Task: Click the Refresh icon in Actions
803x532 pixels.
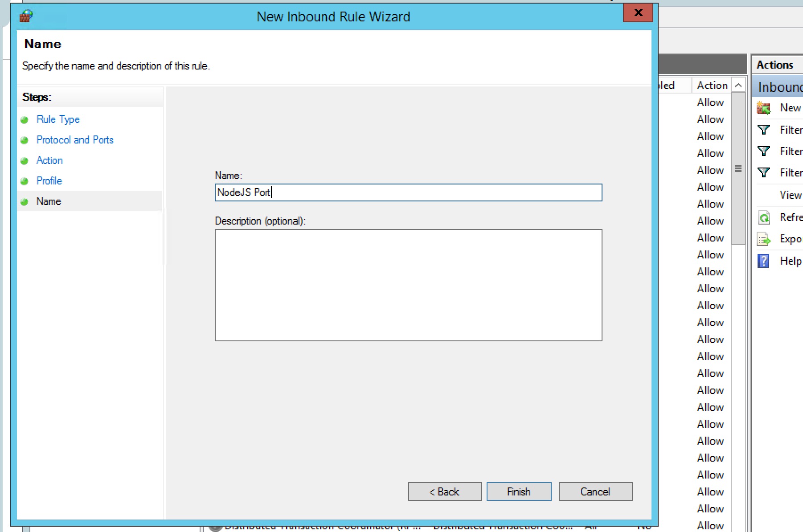Action: (763, 217)
